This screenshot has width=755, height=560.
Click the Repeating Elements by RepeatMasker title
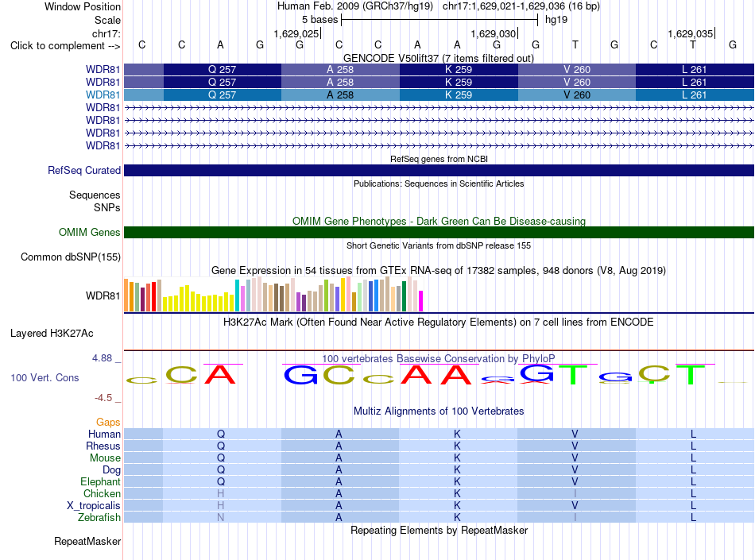439,530
